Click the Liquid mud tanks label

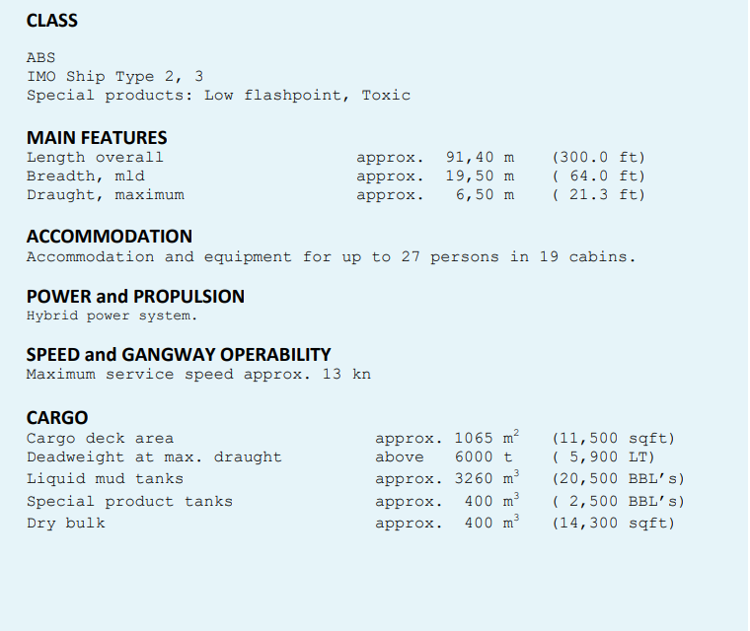[105, 479]
